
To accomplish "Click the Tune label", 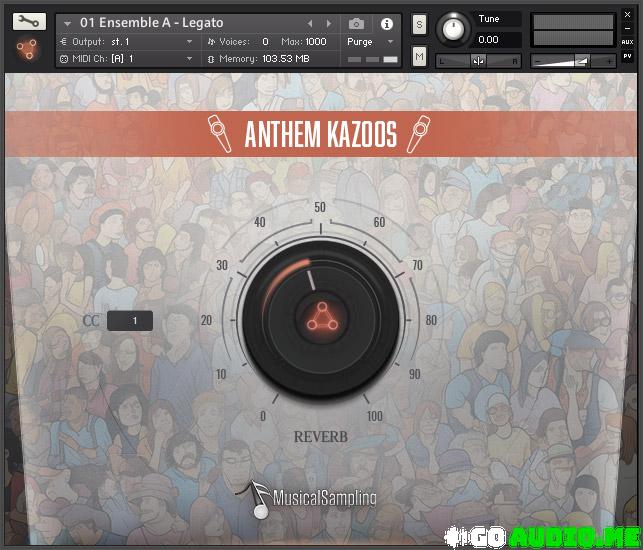I will 489,19.
